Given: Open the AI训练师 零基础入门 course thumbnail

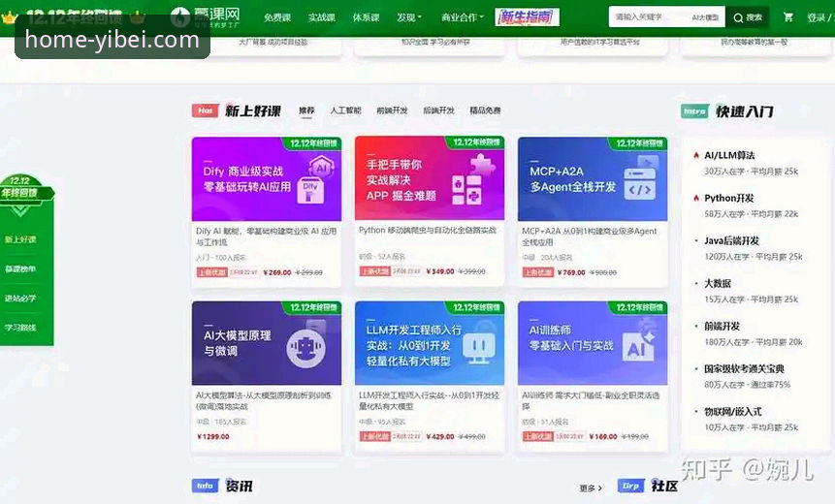Looking at the screenshot, I should pyautogui.click(x=593, y=343).
